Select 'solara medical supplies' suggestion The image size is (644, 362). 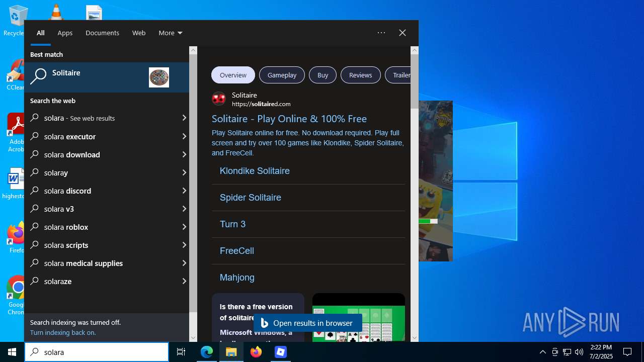(x=107, y=263)
